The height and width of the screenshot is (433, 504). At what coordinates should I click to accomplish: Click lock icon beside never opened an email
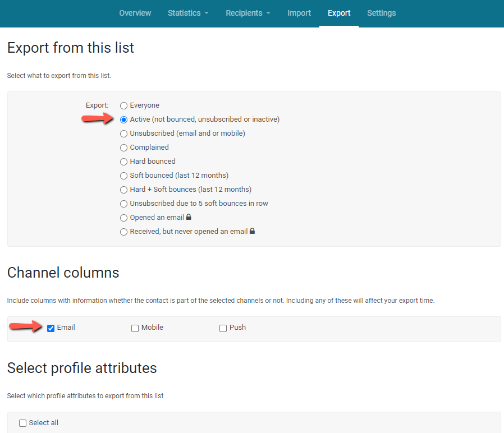253,231
